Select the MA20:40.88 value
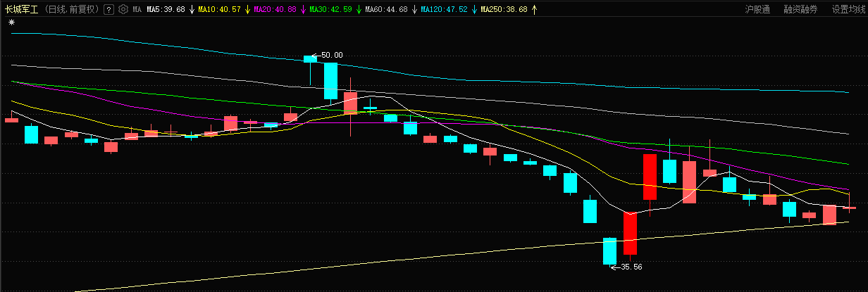 click(x=275, y=10)
